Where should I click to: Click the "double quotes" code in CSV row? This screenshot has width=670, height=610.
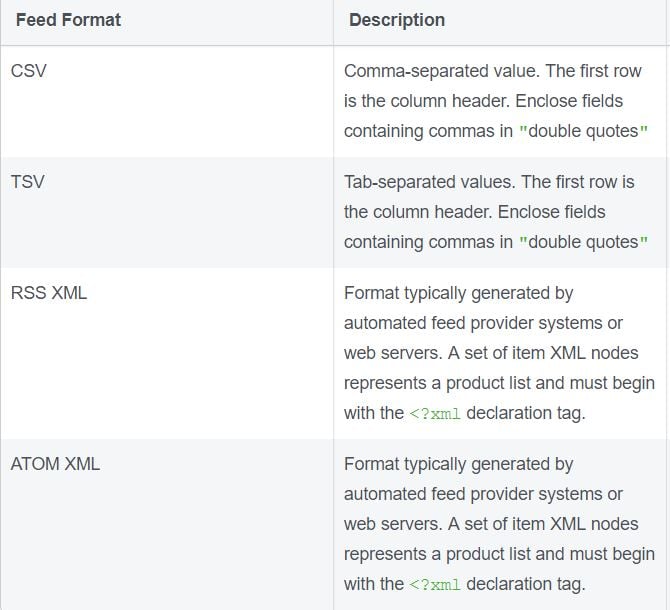point(583,132)
